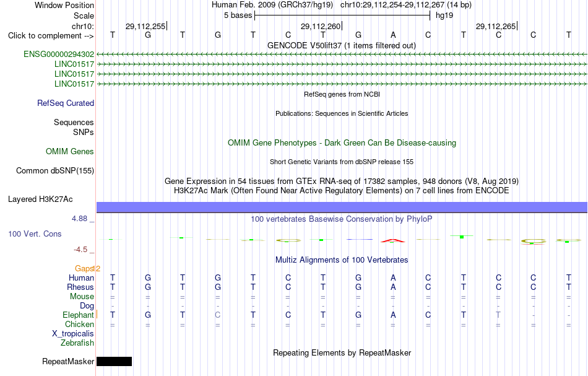This screenshot has width=588, height=376.
Task: Click the 'Click to complement -->' label
Action: [x=51, y=36]
